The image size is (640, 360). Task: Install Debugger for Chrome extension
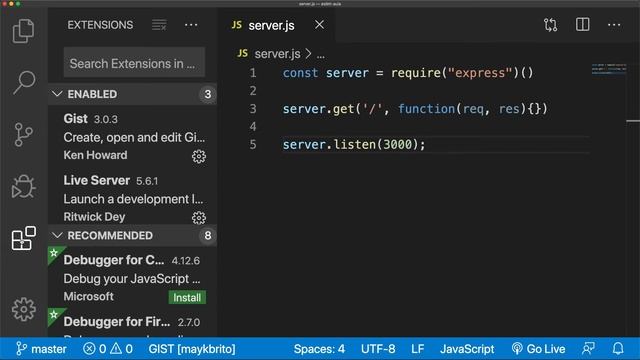(187, 298)
